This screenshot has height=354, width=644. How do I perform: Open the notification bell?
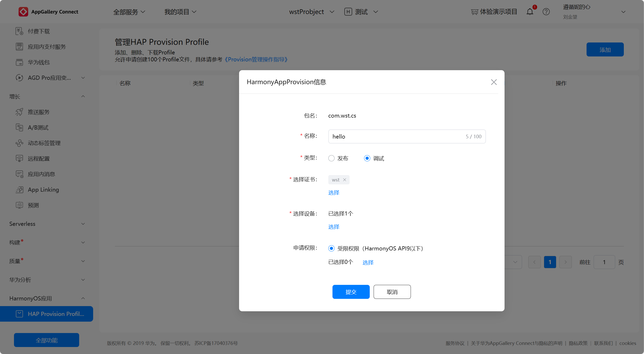click(x=530, y=12)
